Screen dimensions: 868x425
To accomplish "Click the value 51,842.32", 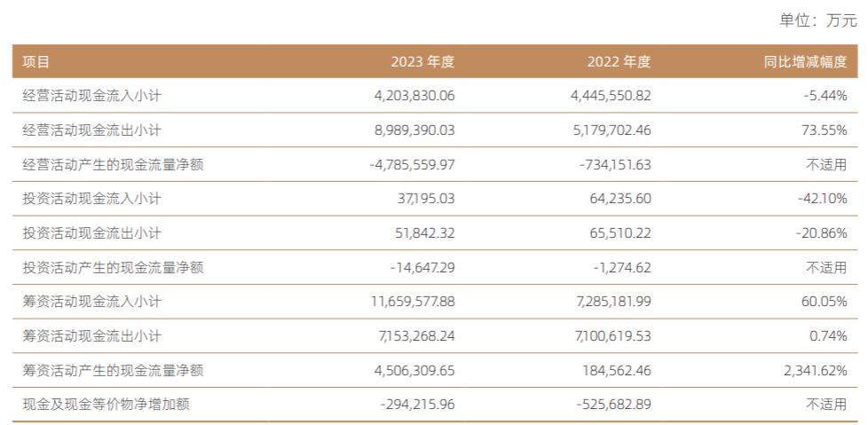I will point(422,233).
